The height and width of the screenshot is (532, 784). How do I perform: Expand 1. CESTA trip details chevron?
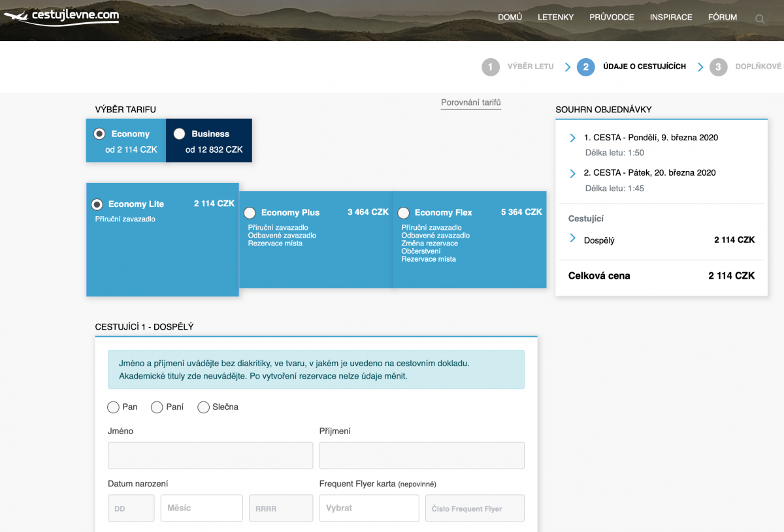pyautogui.click(x=572, y=138)
